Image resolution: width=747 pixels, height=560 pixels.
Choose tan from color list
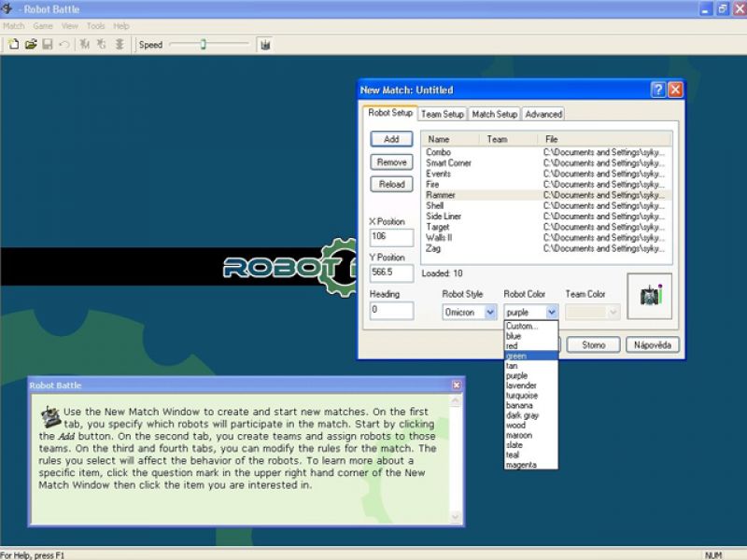point(530,366)
